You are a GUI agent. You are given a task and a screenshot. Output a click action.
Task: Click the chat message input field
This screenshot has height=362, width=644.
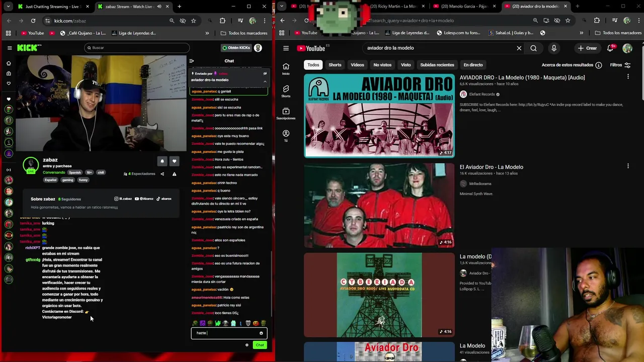pos(229,333)
